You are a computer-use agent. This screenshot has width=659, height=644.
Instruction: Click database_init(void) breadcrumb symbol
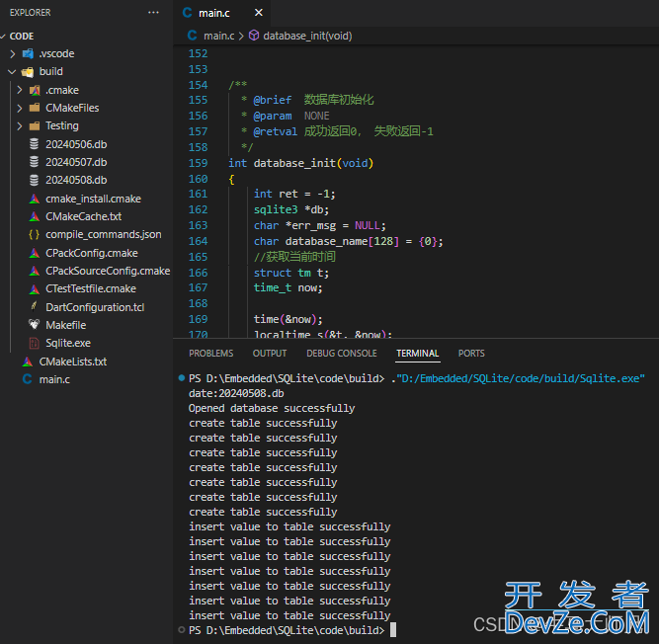307,37
